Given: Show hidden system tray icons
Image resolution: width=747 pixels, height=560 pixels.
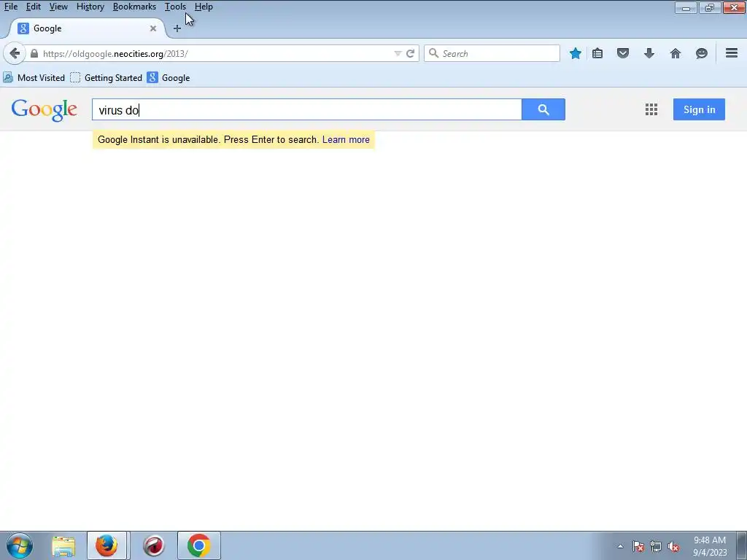Looking at the screenshot, I should [x=620, y=546].
